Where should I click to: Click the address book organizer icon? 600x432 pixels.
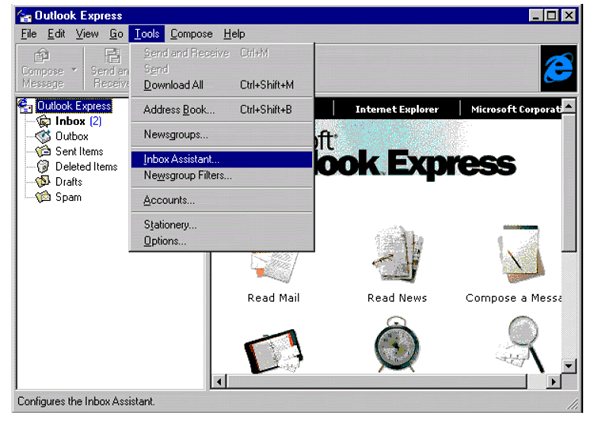[x=274, y=351]
